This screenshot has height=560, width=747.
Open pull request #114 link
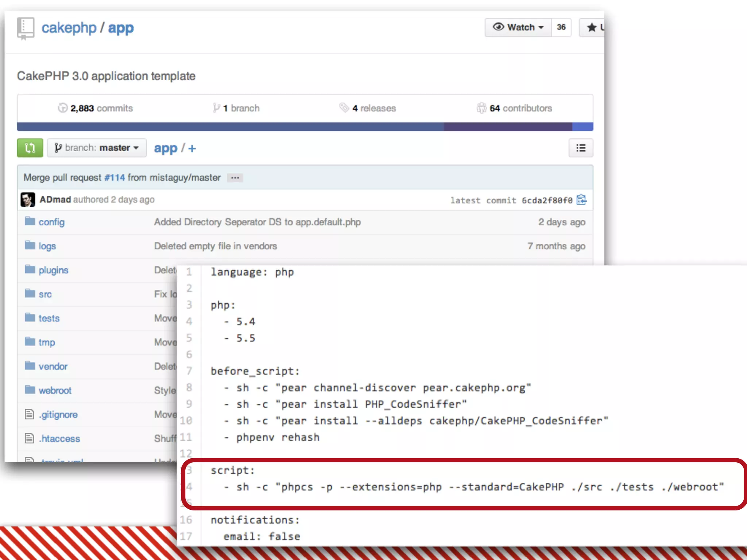(115, 178)
